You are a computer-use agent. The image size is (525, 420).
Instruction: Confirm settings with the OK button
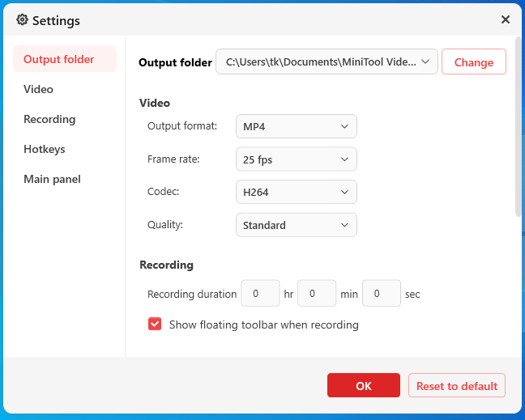(364, 385)
